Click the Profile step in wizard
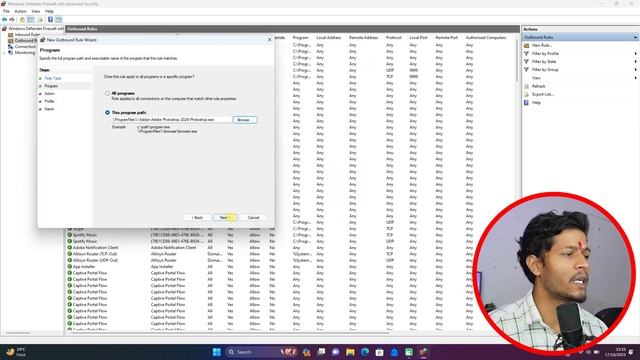 (x=49, y=101)
